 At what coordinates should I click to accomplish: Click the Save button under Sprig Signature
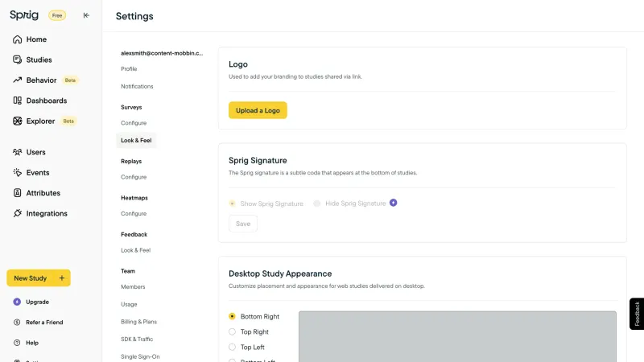[x=243, y=224]
